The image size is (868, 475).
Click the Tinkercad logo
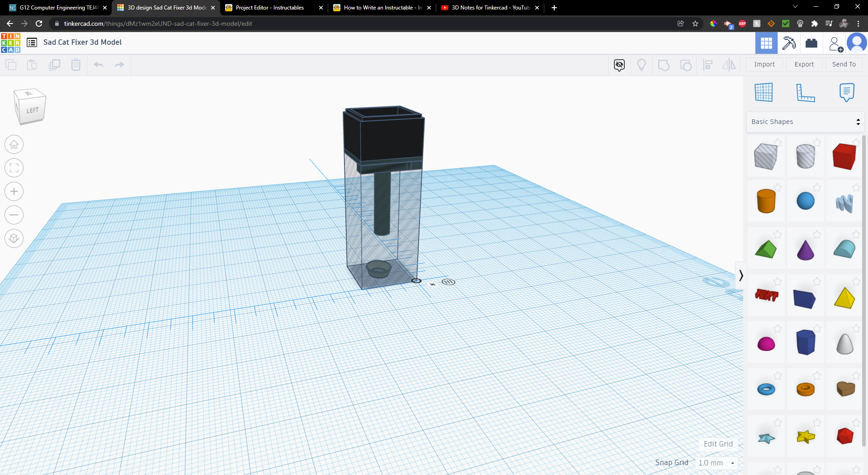point(10,43)
